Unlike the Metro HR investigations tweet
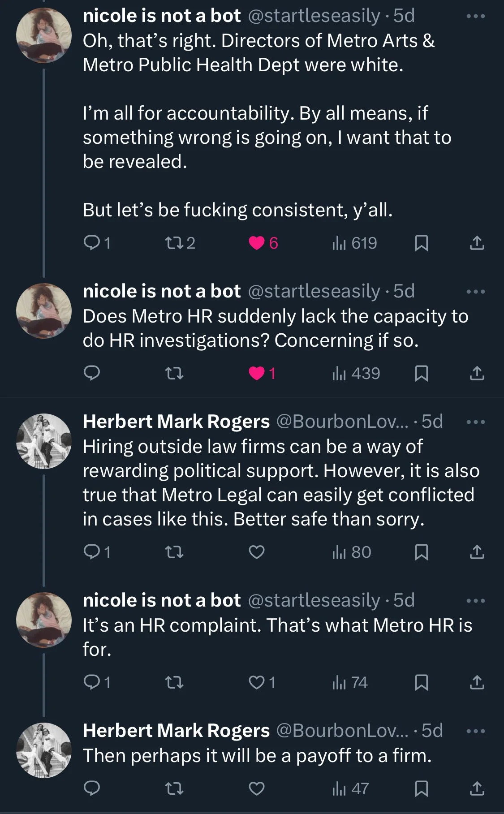The width and height of the screenshot is (504, 814). pos(257,373)
